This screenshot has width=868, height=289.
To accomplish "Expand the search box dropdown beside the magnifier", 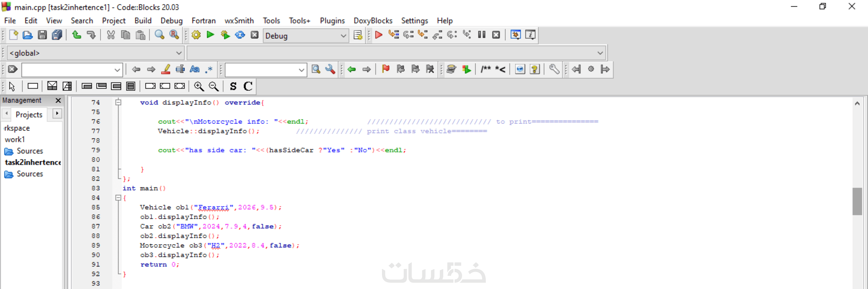I will tap(302, 70).
